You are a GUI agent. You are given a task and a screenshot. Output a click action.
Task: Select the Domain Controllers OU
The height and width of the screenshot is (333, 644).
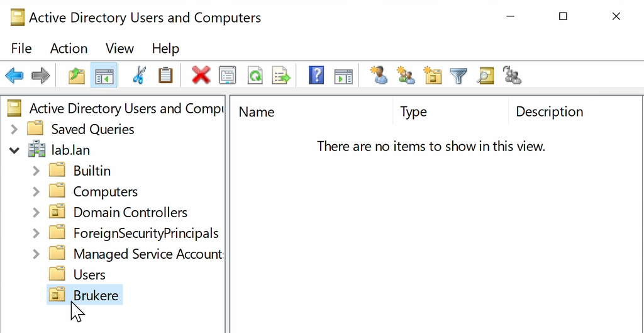(x=130, y=213)
